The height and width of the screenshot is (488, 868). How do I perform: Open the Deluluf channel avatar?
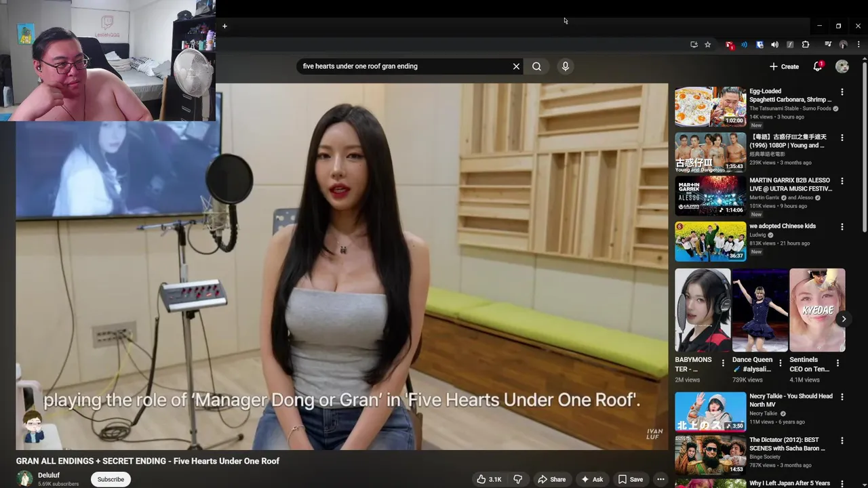coord(24,479)
